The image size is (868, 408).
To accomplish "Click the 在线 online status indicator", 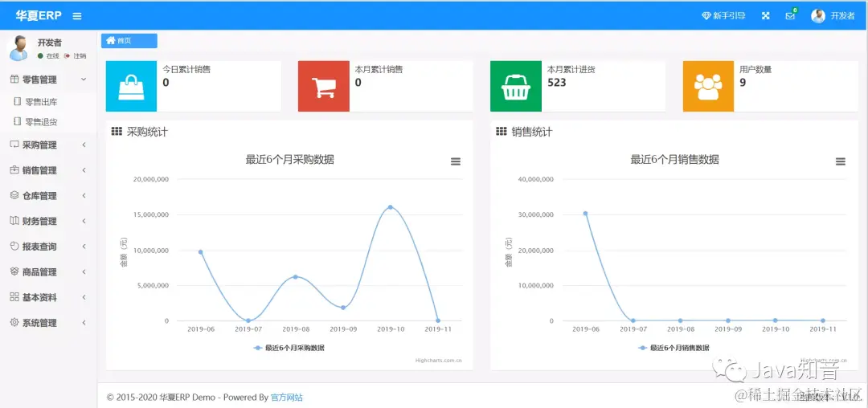I will [48, 56].
